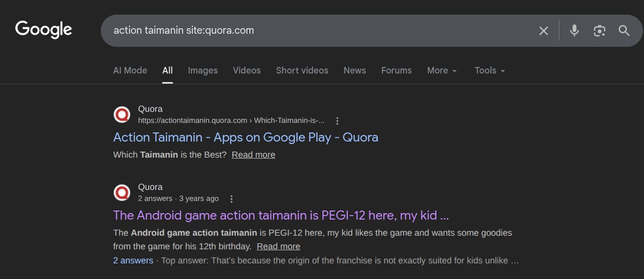644x279 pixels.
Task: Open 'The Android game action taimanin is PEGI-12' result
Action: tap(281, 216)
